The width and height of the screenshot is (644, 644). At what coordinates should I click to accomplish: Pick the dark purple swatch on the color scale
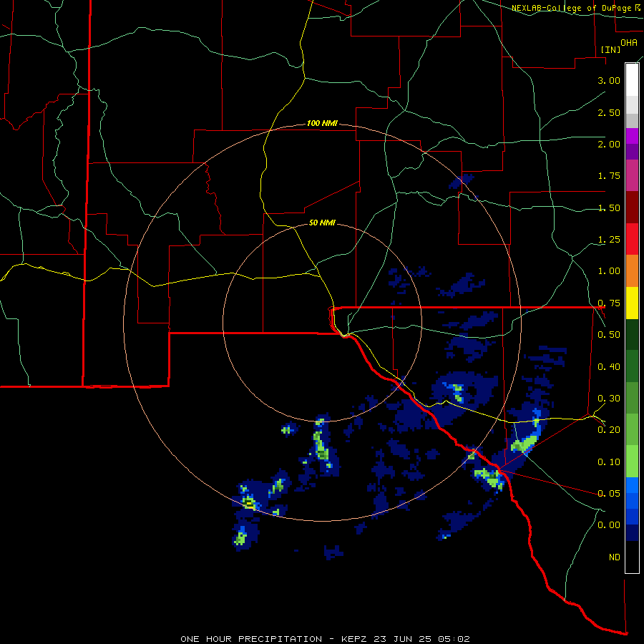click(632, 152)
